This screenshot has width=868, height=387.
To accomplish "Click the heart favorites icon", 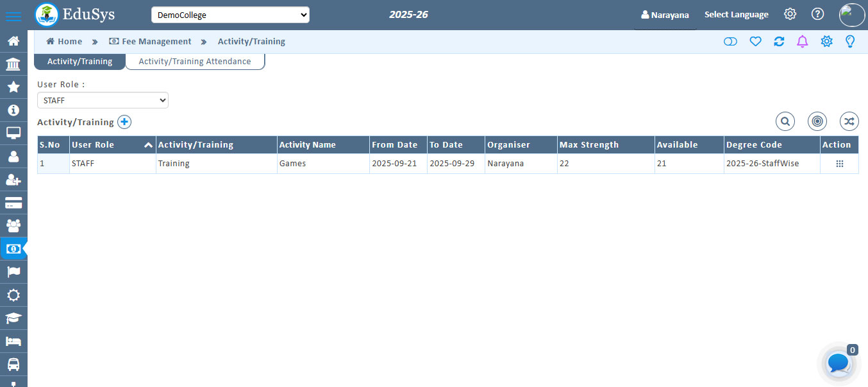I will [x=755, y=42].
